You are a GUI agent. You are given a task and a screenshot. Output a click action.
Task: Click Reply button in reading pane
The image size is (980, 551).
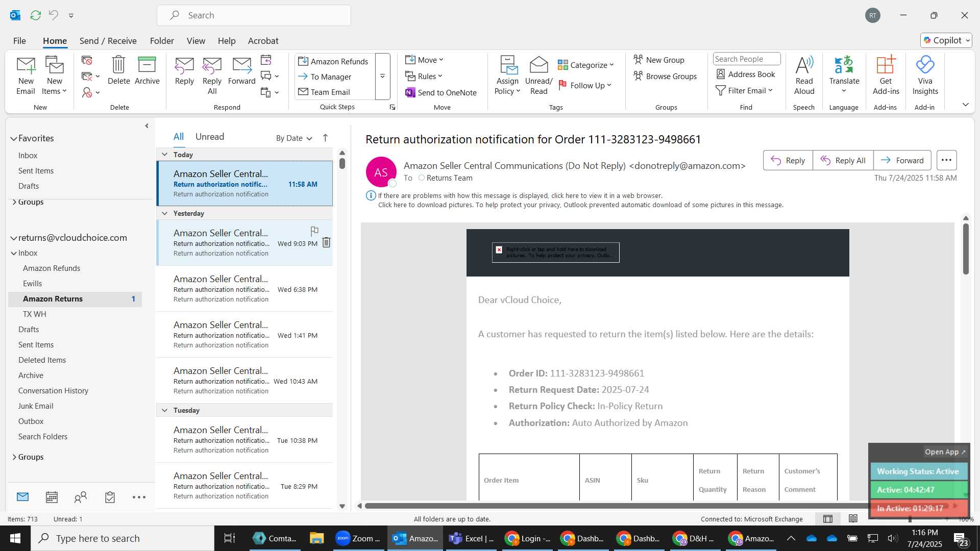[788, 160]
